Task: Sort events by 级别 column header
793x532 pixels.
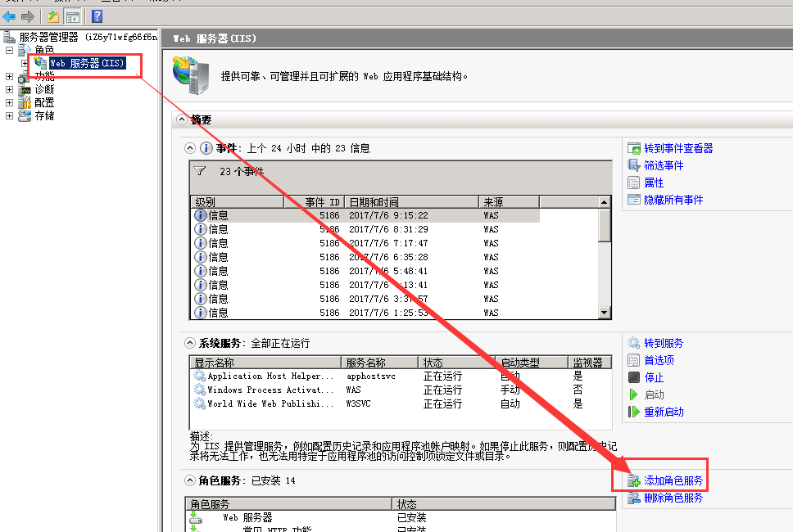Action: [237, 202]
